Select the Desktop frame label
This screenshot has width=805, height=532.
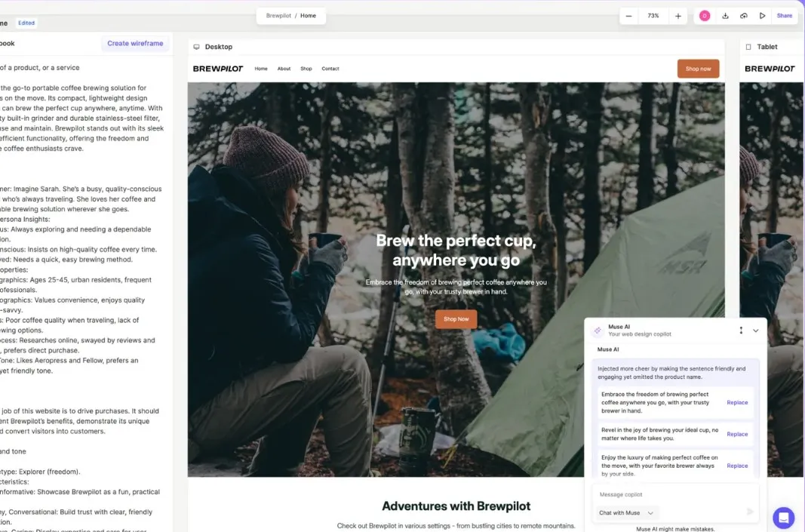tap(219, 47)
